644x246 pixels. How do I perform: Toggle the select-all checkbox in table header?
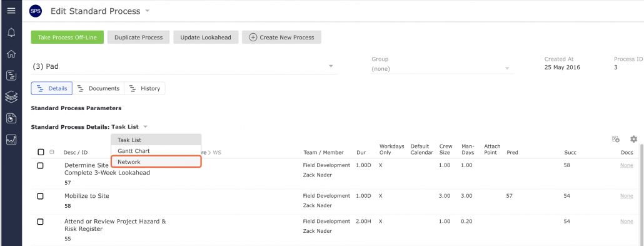[41, 152]
